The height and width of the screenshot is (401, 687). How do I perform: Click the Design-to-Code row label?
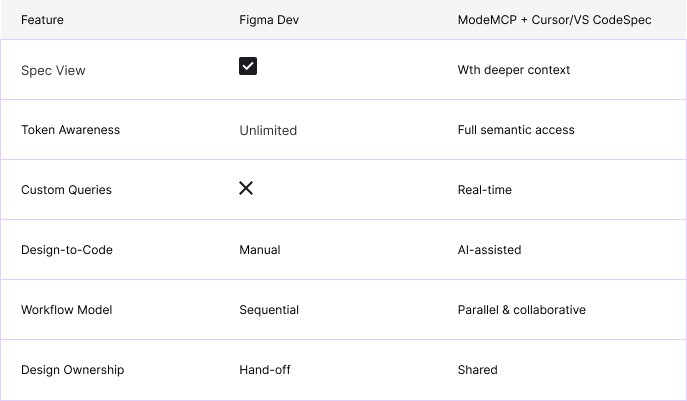(x=67, y=250)
